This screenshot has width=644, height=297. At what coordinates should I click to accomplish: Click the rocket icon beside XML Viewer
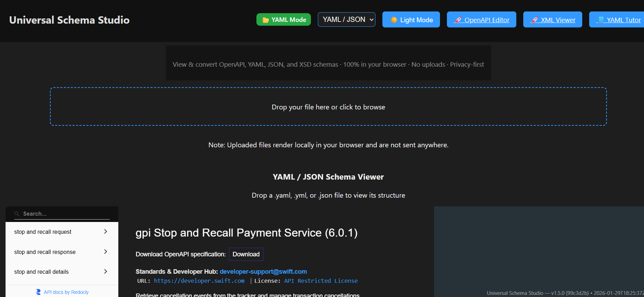tap(534, 20)
